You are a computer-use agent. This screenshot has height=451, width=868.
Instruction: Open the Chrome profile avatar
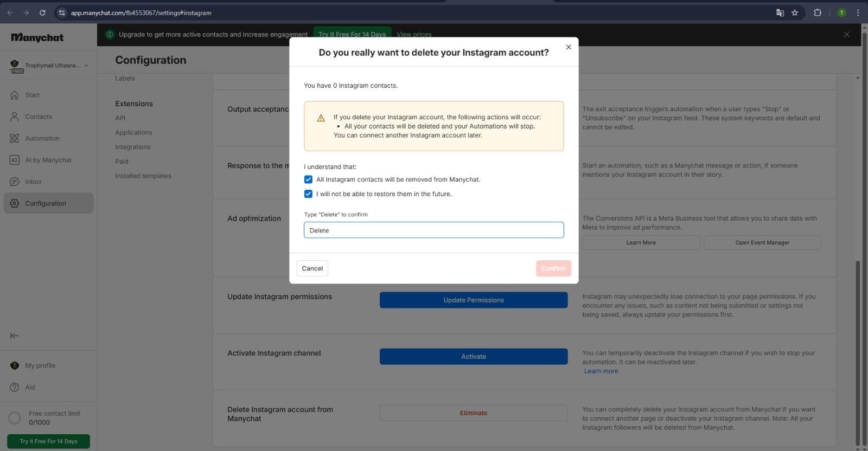tap(841, 12)
